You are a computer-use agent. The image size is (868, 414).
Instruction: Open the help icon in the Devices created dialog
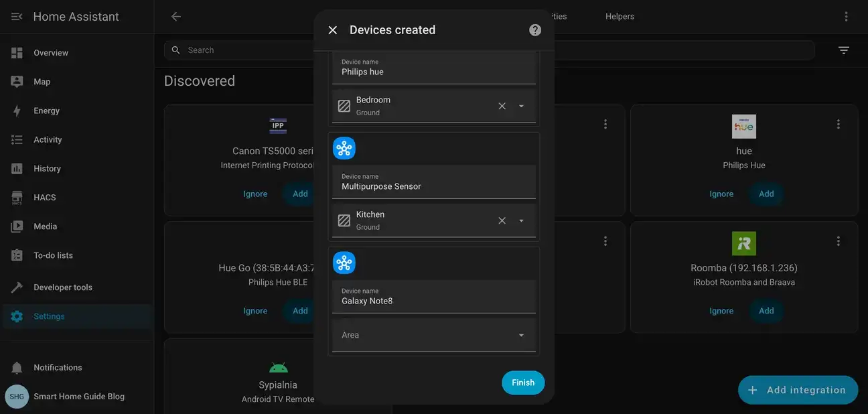[x=534, y=29]
